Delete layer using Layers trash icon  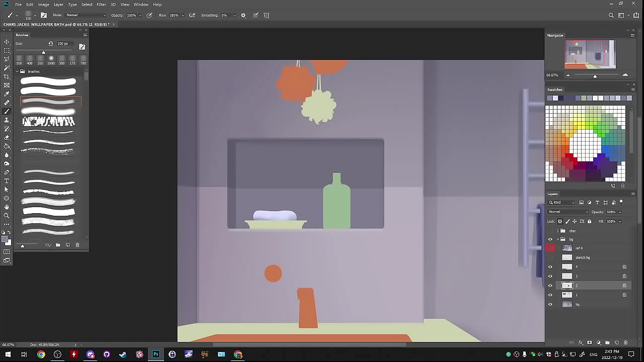[625, 343]
